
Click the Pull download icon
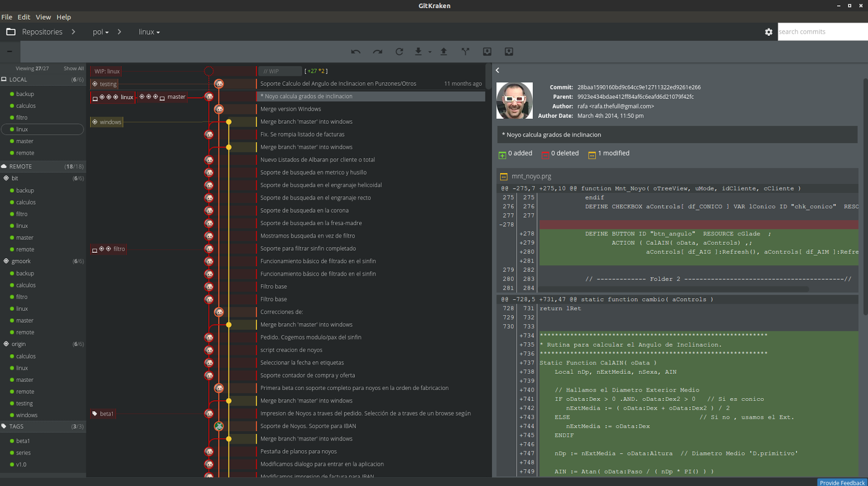click(418, 52)
